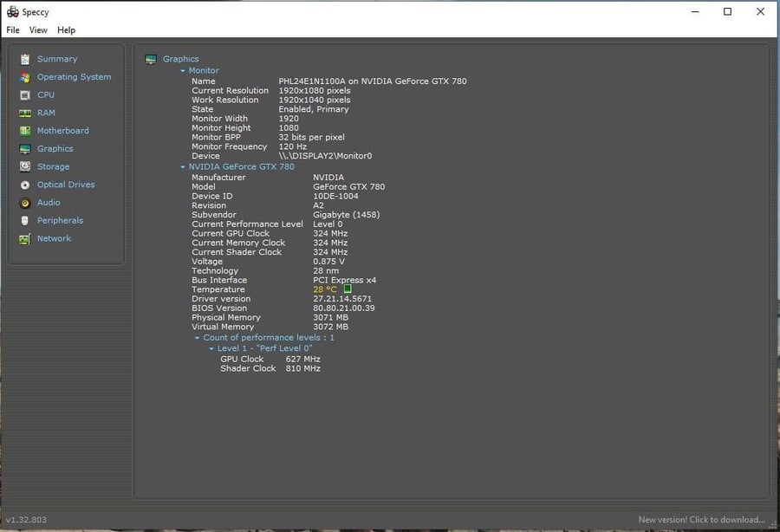Click the 0.875 V voltage value

(x=328, y=262)
